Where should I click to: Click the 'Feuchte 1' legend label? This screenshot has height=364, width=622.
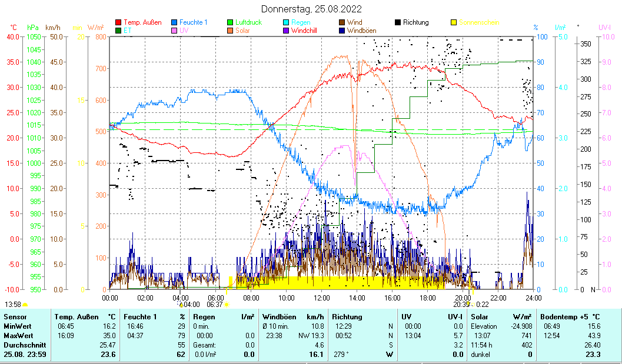tap(194, 22)
